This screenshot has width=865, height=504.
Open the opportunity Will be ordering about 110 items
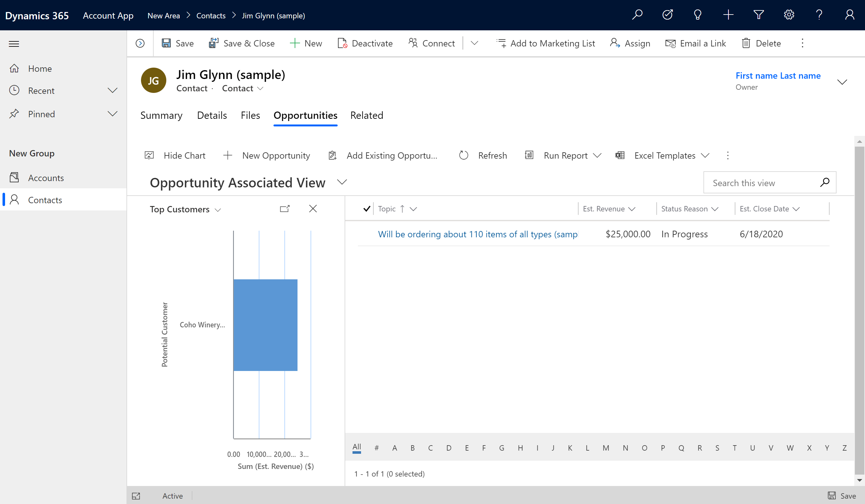click(477, 234)
